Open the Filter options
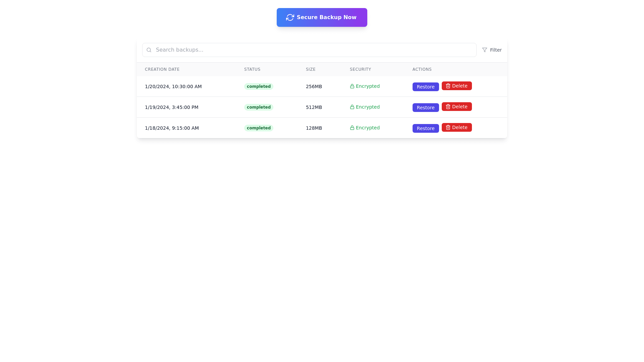 [492, 50]
